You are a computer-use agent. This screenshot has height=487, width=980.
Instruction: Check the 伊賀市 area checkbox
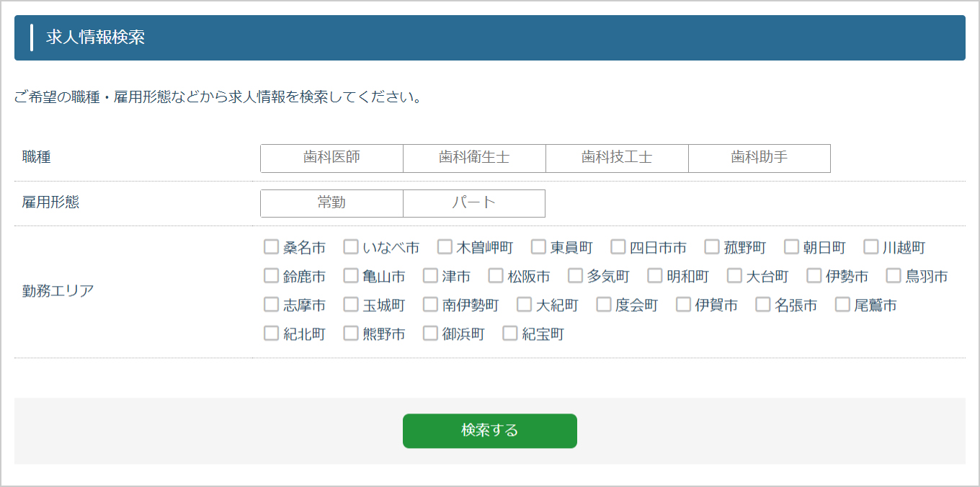point(683,305)
